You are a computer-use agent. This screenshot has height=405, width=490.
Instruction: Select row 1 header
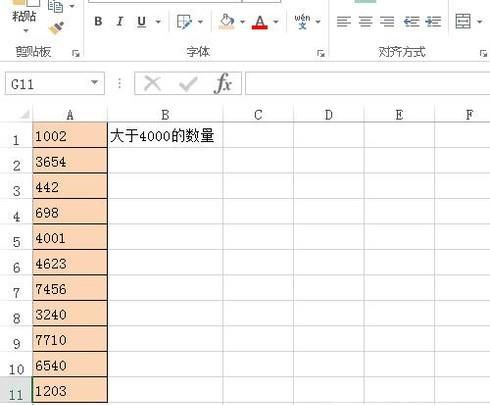[16, 136]
